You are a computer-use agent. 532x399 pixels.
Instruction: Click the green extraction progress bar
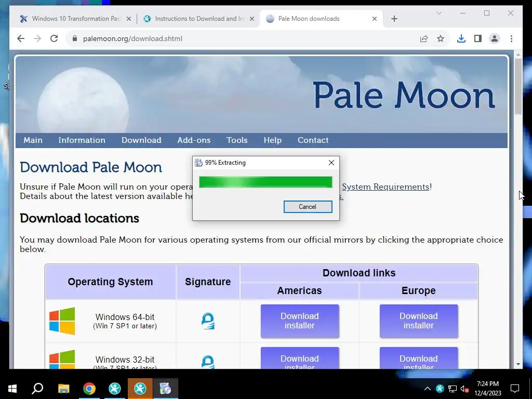click(x=265, y=182)
